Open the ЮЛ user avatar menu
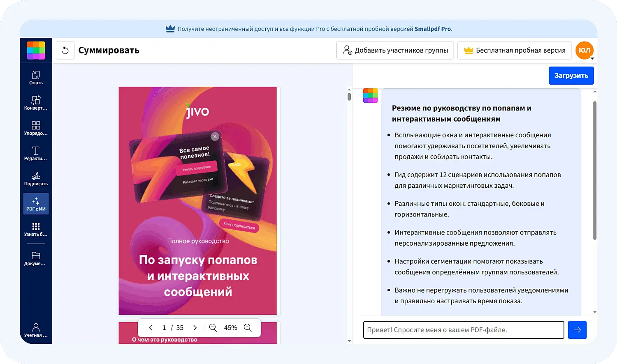This screenshot has width=617, height=364. click(585, 51)
